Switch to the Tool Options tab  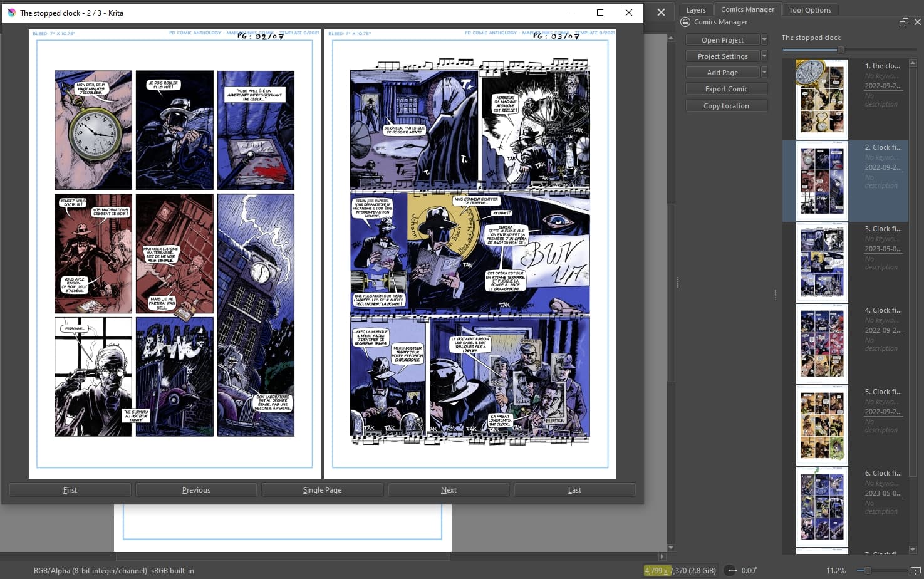pyautogui.click(x=810, y=10)
